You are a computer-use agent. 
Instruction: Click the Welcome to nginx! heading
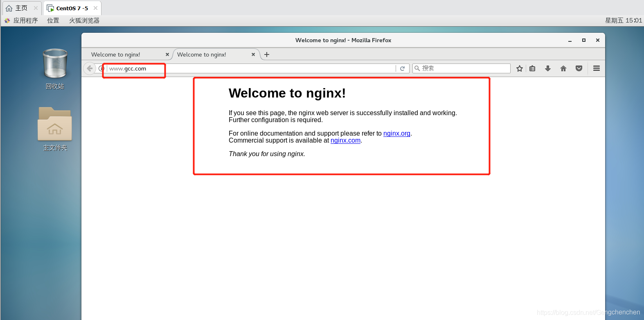coord(287,93)
